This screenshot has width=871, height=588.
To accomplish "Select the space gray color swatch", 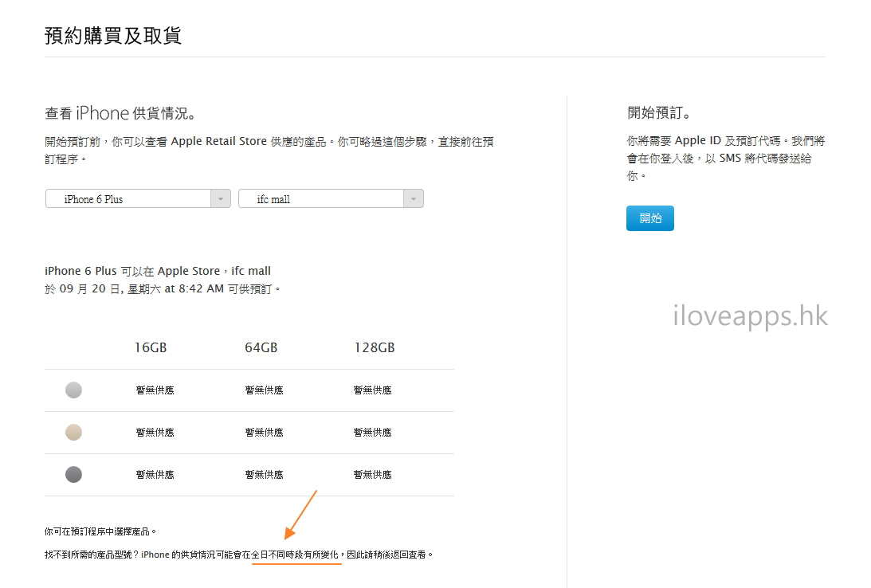I will [73, 475].
